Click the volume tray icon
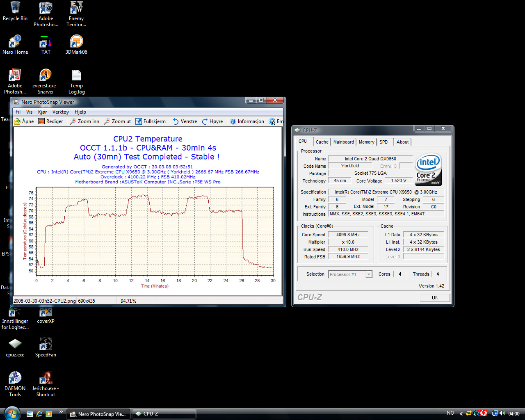The height and width of the screenshot is (420, 525). tap(502, 413)
